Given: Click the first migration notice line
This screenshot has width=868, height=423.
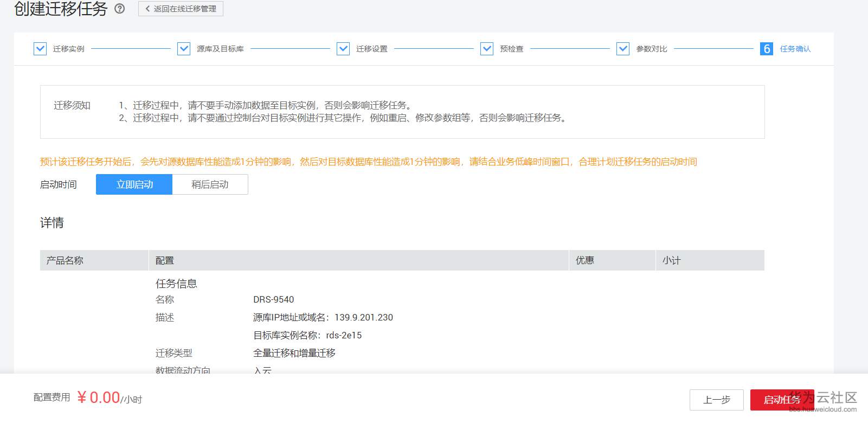Looking at the screenshot, I should pos(267,105).
